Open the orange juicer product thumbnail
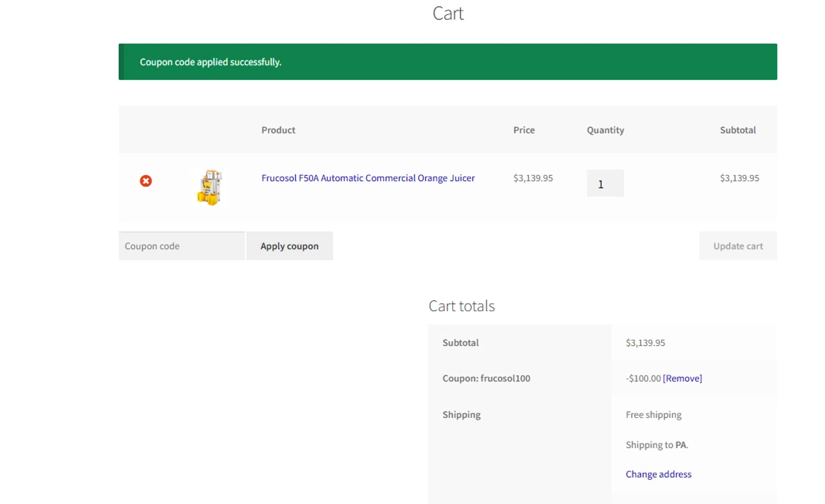Viewport: 825px width, 504px height. (210, 187)
